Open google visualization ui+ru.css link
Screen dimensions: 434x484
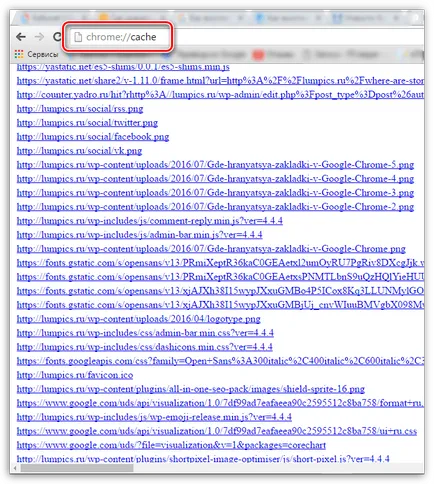point(217,431)
